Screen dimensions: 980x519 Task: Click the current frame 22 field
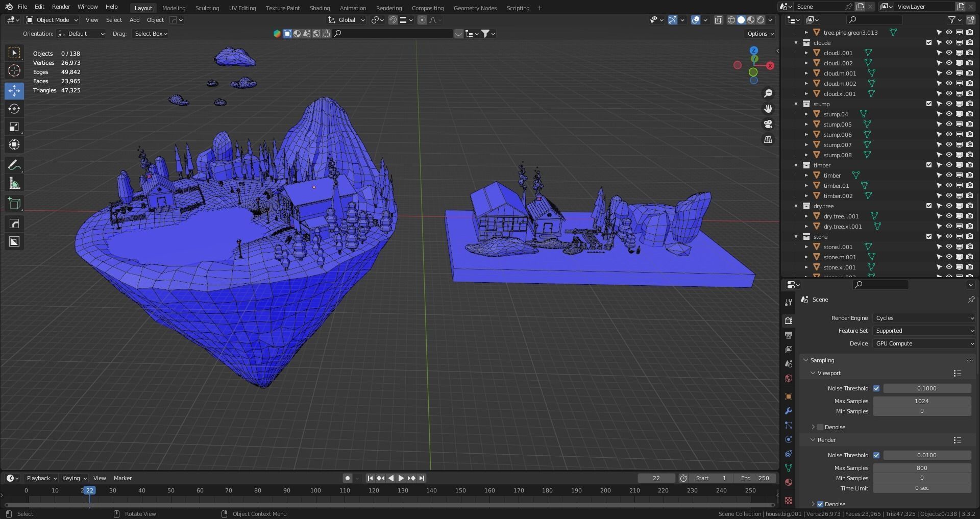[x=656, y=478]
